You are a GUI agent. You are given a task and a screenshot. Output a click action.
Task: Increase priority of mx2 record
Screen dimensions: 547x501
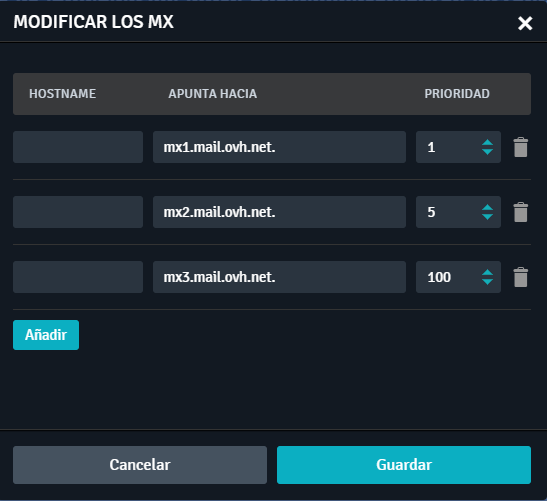click(487, 208)
